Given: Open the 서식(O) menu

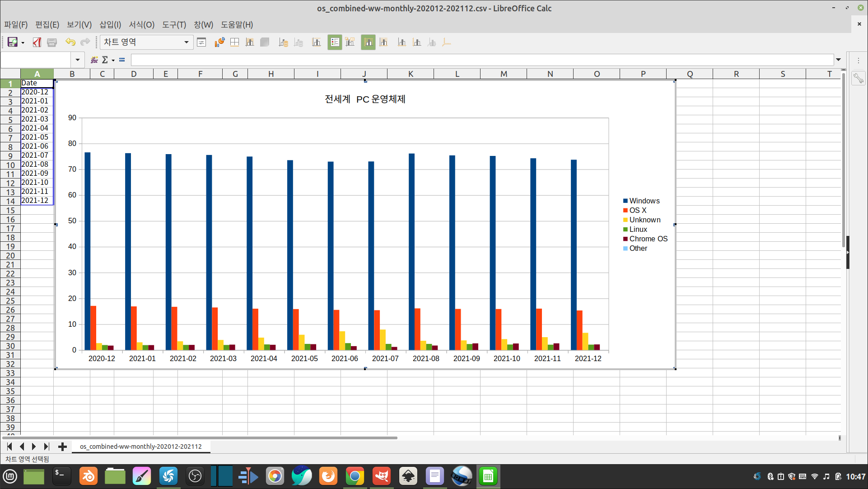Looking at the screenshot, I should 141,24.
